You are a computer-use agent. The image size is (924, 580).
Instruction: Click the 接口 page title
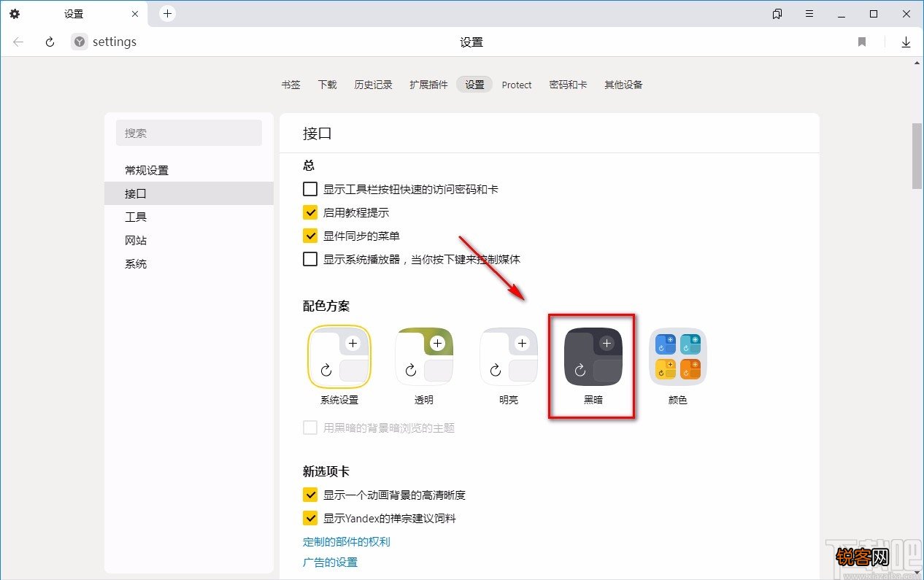(317, 133)
